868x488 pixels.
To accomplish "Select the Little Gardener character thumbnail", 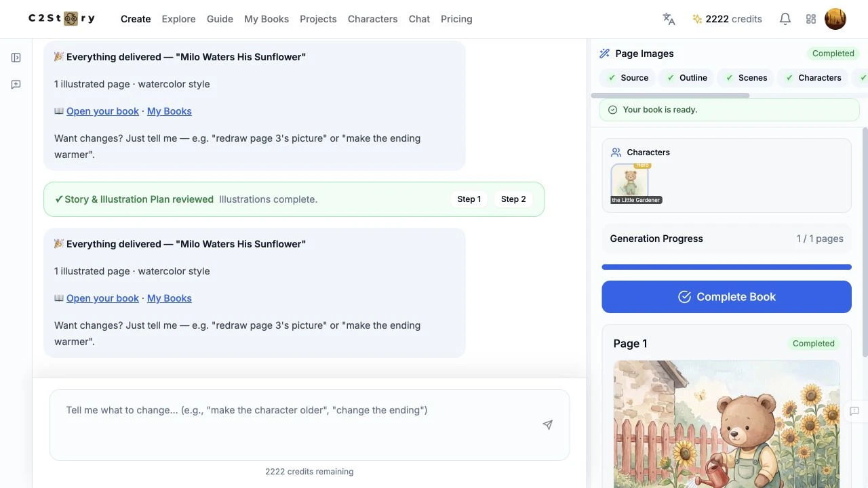I will 630,182.
